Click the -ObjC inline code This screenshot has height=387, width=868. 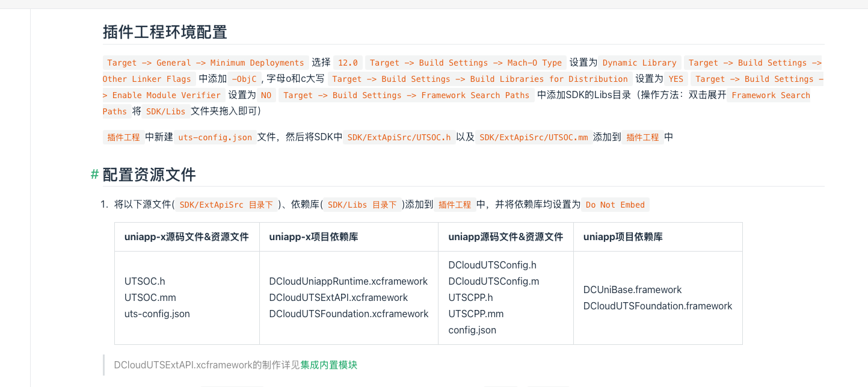pyautogui.click(x=244, y=79)
